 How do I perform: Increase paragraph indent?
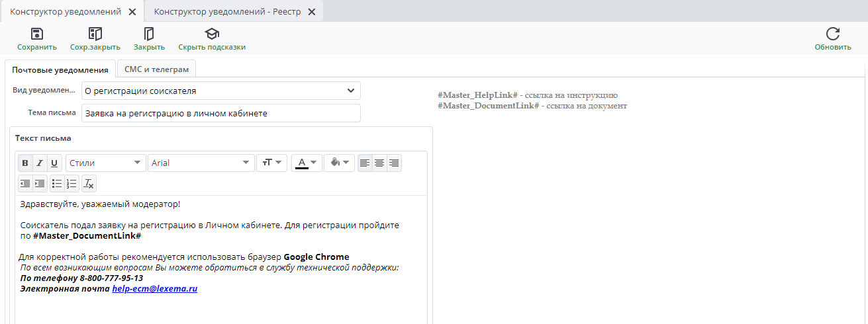(x=40, y=183)
